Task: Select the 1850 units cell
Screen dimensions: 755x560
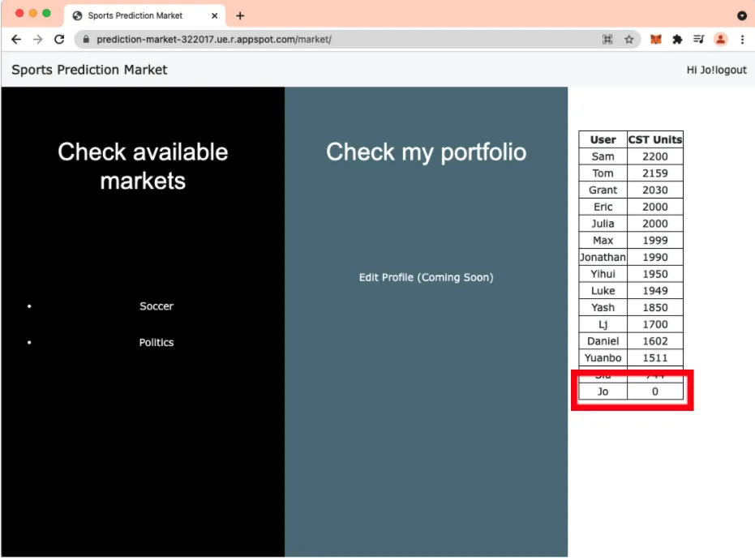Action: [655, 307]
